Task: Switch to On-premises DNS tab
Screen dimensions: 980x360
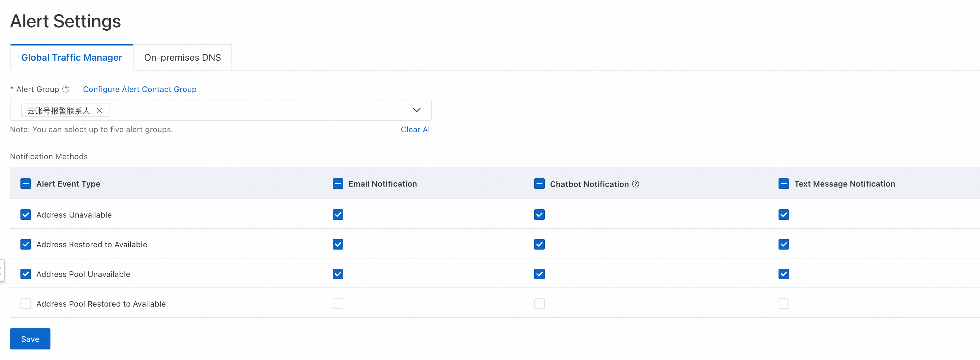Action: [x=182, y=57]
